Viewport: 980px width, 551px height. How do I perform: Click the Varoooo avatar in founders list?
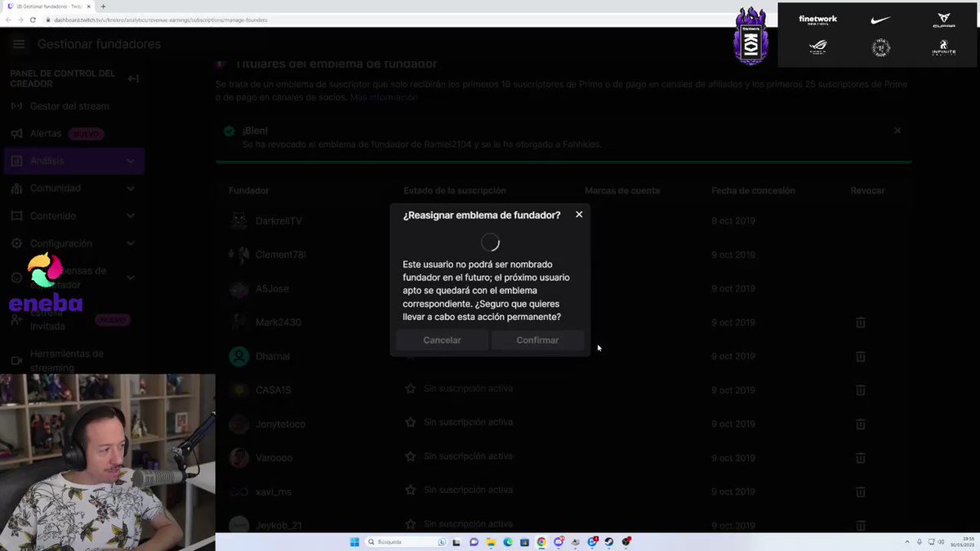238,458
